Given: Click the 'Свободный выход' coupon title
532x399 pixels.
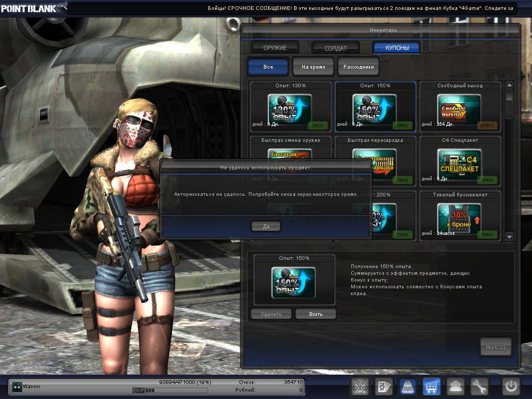Looking at the screenshot, I should 460,86.
